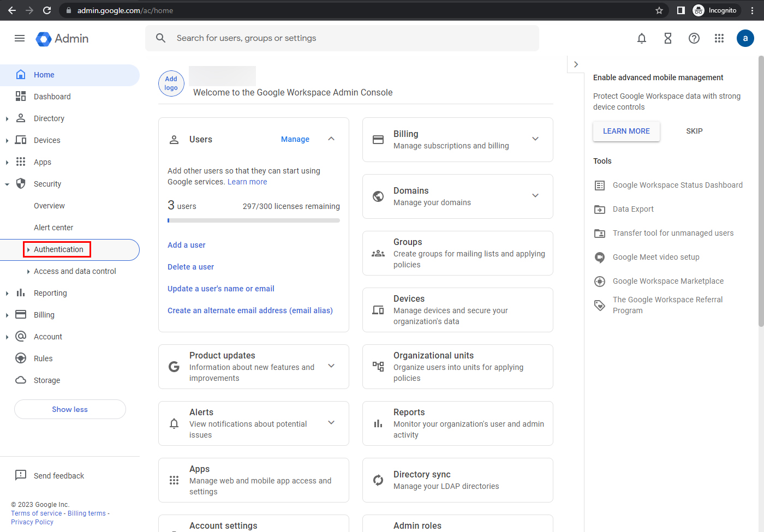This screenshot has width=764, height=532.
Task: Collapse the Users card chevron
Action: coord(331,139)
